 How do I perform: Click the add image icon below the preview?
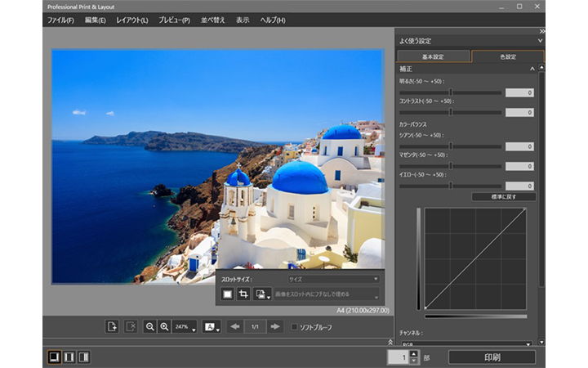[x=112, y=326]
